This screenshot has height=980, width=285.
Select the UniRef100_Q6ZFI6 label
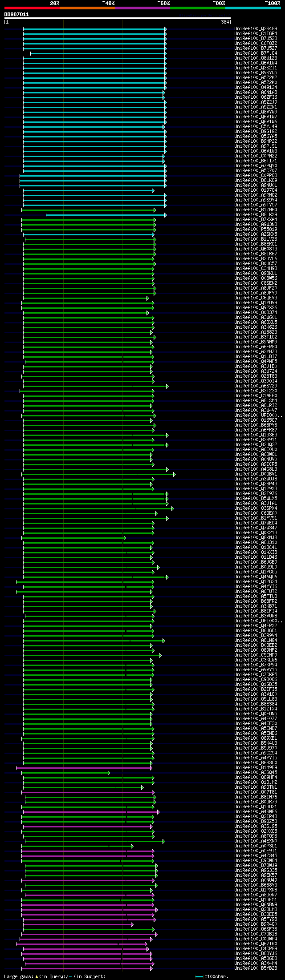click(x=256, y=97)
